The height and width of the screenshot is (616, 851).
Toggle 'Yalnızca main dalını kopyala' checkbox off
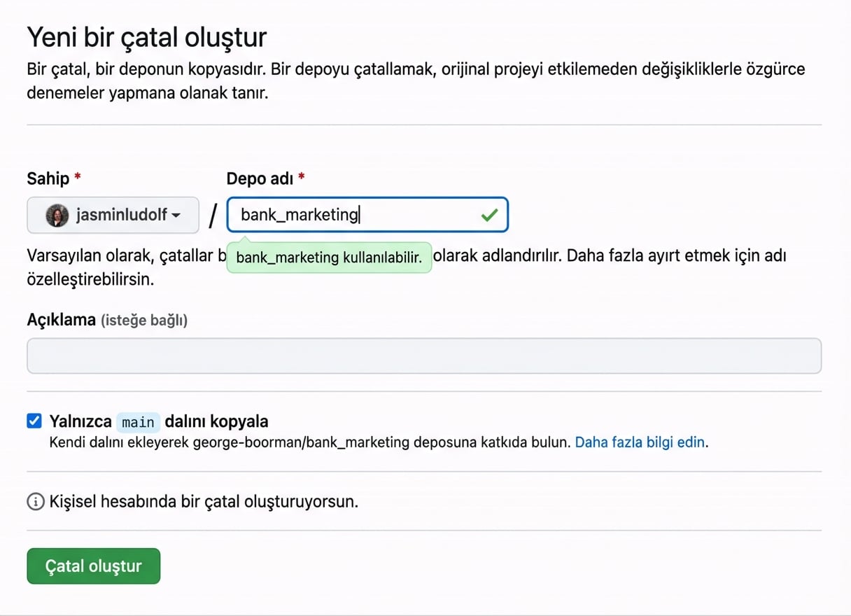(x=34, y=420)
